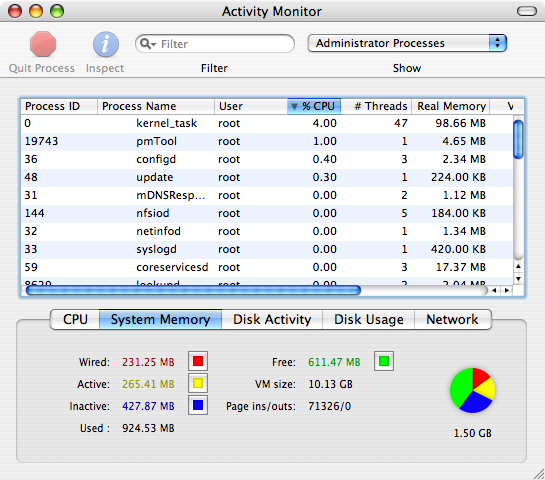Select the pmTool process row
This screenshot has width=545, height=480.
click(x=267, y=141)
